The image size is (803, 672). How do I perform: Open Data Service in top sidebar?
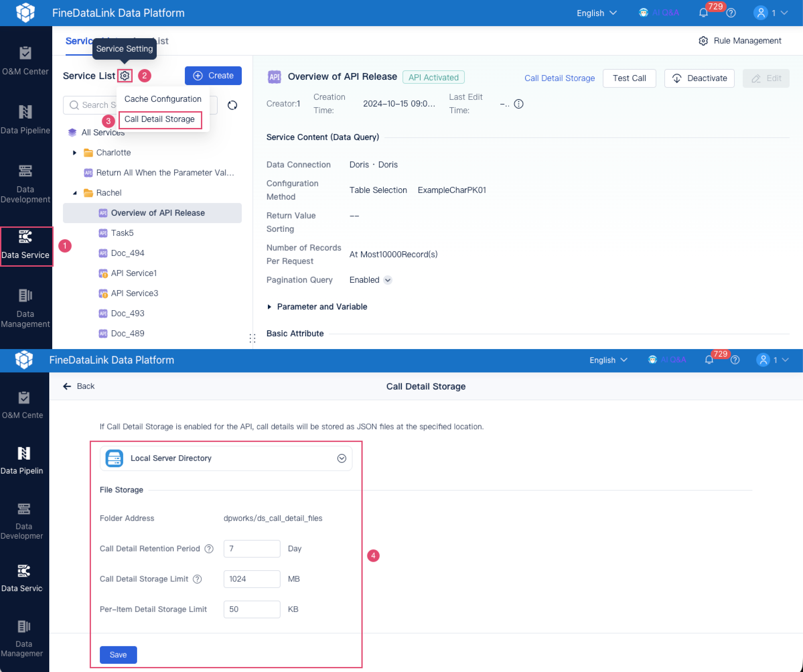pyautogui.click(x=25, y=246)
